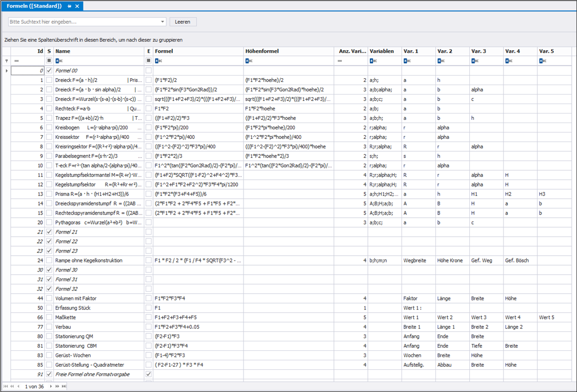Expand the row indicator for Formel 00
Viewport: 577px width, 392px height.
(6, 70)
